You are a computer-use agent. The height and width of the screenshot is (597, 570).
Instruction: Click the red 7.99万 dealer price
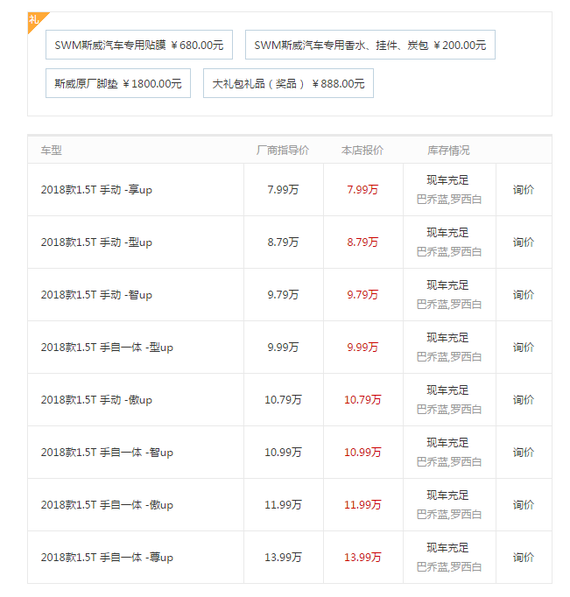(x=362, y=190)
